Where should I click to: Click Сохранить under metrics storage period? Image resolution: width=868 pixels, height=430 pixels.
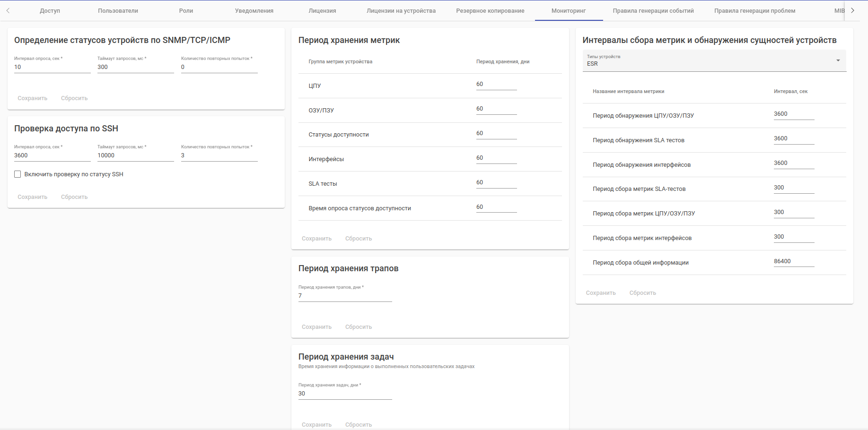[316, 239]
